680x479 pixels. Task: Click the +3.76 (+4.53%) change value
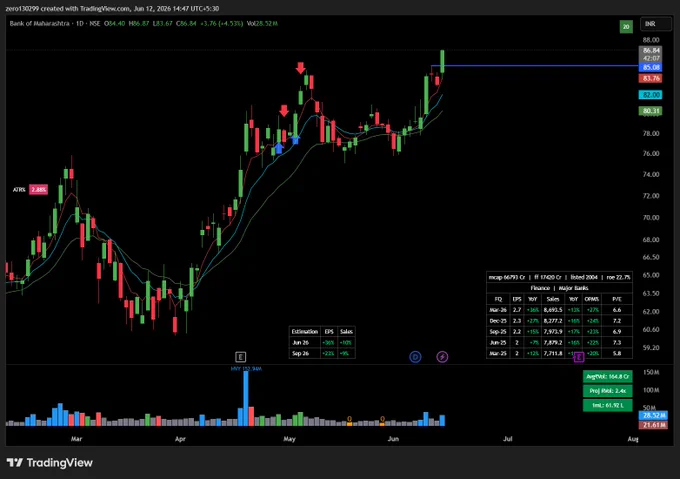(221, 23)
